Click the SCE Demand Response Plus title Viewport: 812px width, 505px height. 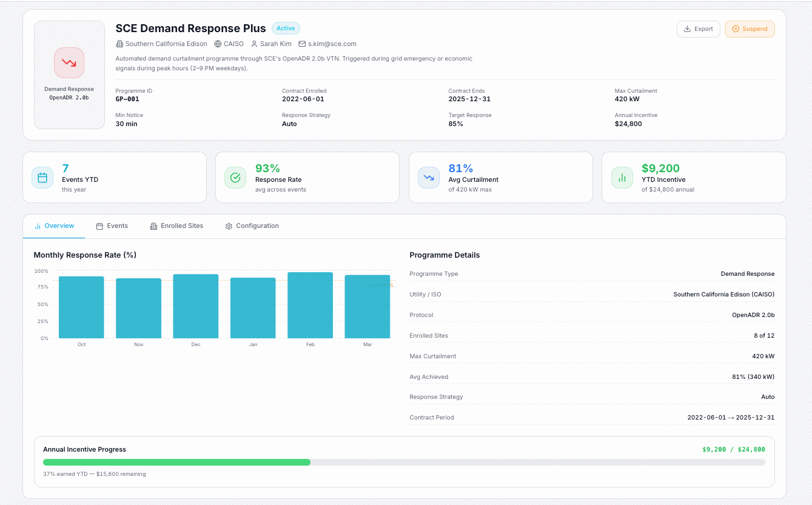pyautogui.click(x=190, y=28)
